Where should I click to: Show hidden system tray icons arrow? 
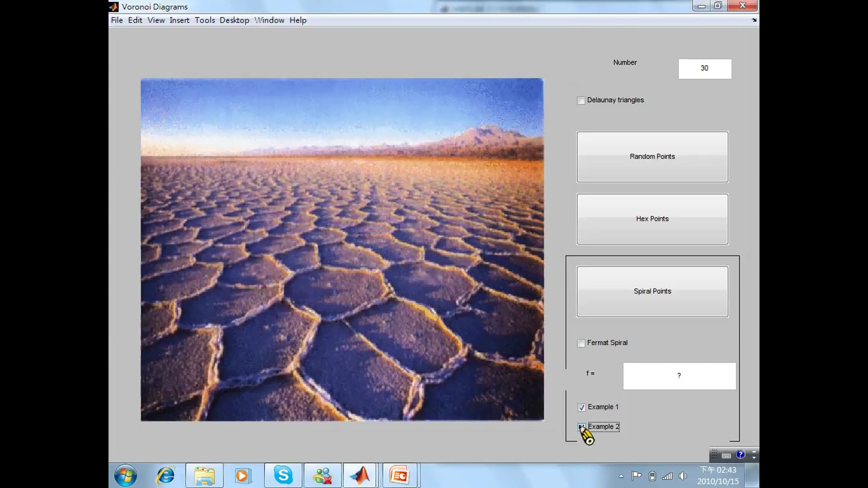point(621,476)
